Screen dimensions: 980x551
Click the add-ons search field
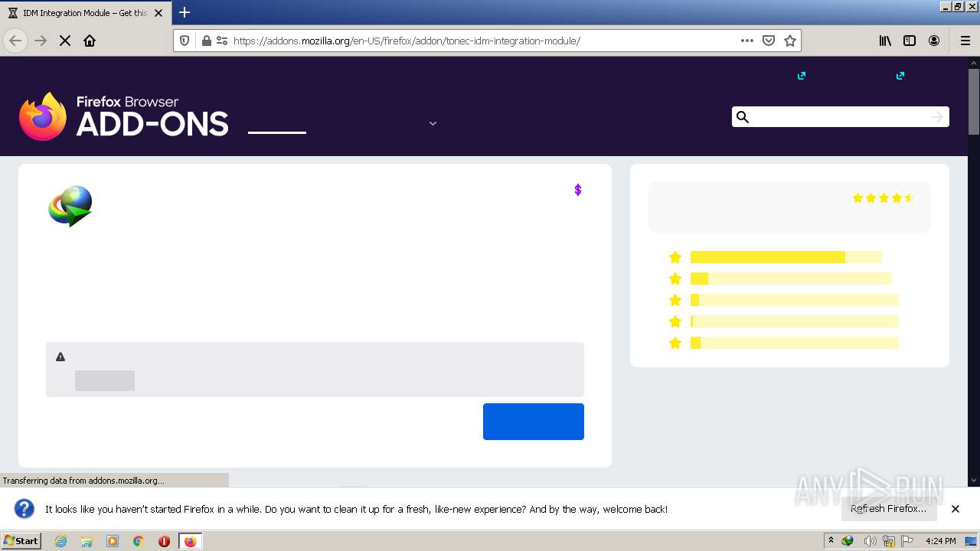(x=839, y=116)
